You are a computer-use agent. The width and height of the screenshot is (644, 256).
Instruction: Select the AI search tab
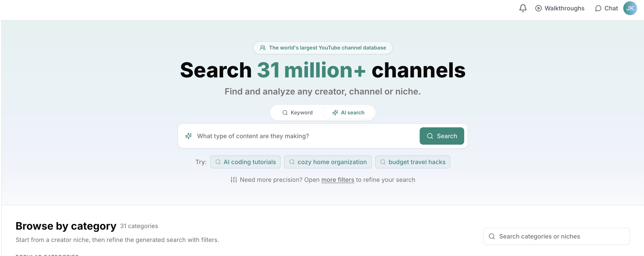pyautogui.click(x=348, y=113)
